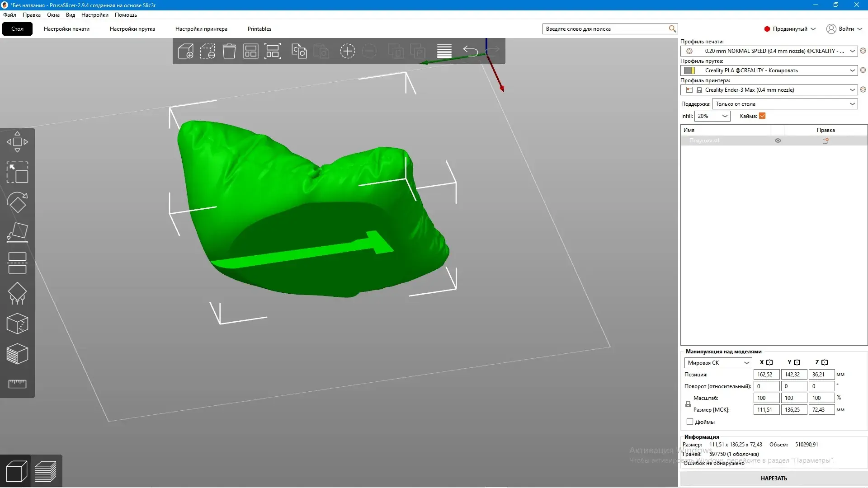Click the Y scale field
Screen dimensions: 868x488
pos(794,398)
